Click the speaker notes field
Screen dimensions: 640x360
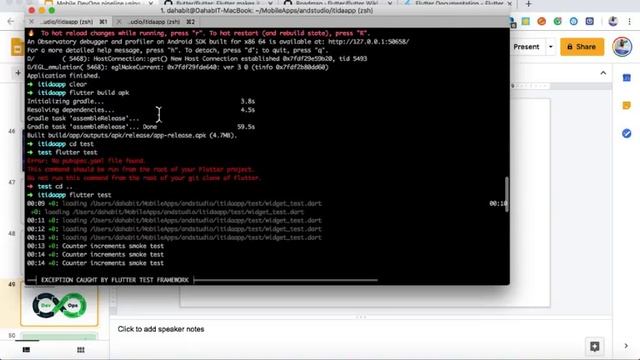click(359, 329)
